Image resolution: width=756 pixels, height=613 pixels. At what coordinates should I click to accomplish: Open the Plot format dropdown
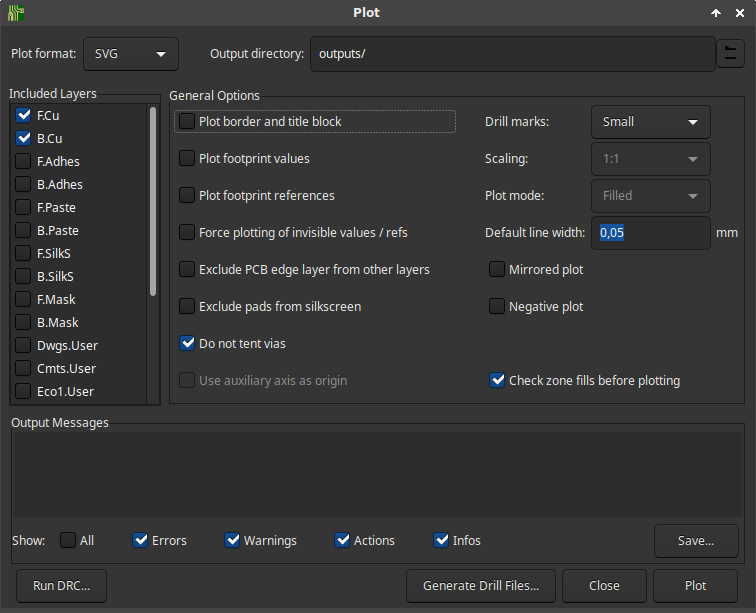point(131,54)
